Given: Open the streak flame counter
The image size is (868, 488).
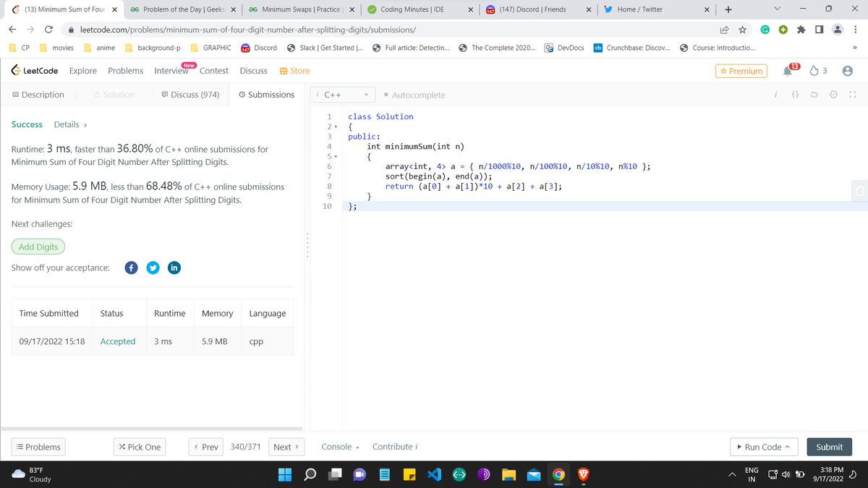Looking at the screenshot, I should pos(818,71).
